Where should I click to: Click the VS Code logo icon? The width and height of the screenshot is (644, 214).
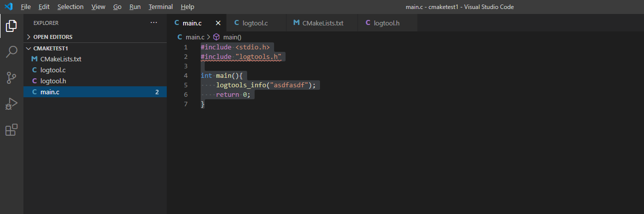tap(8, 6)
